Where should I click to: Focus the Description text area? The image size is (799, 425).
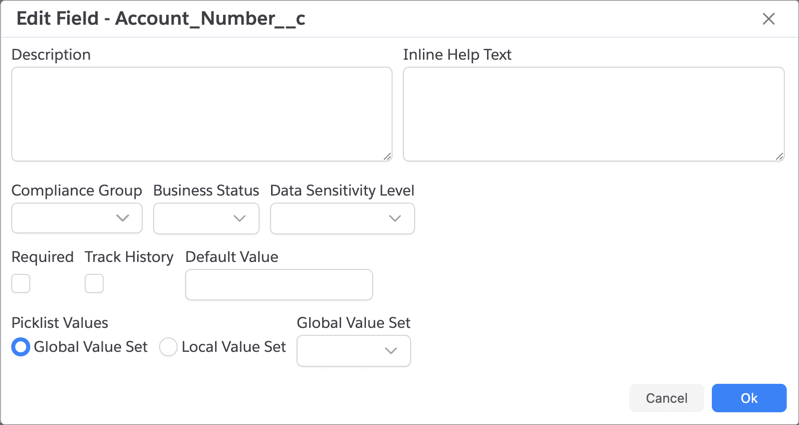(x=201, y=114)
